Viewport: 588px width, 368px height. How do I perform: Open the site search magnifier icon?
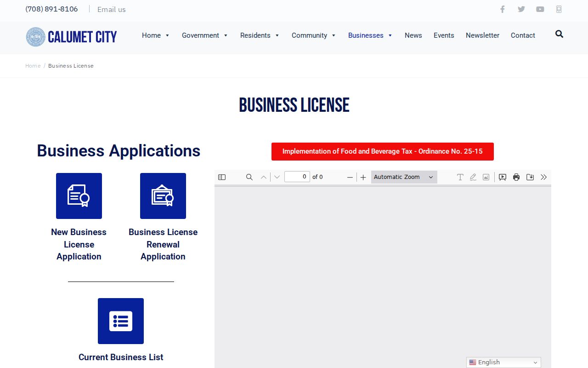(x=559, y=34)
